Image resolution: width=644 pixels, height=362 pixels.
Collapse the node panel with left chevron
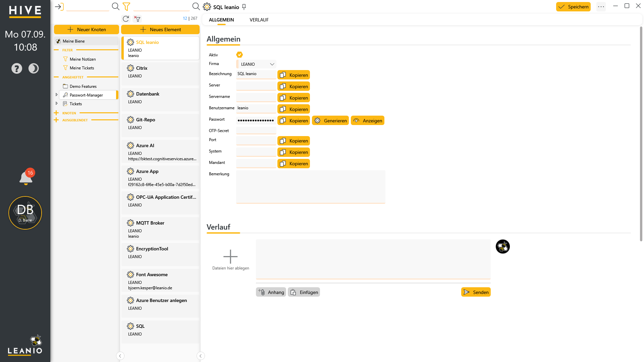point(120,356)
